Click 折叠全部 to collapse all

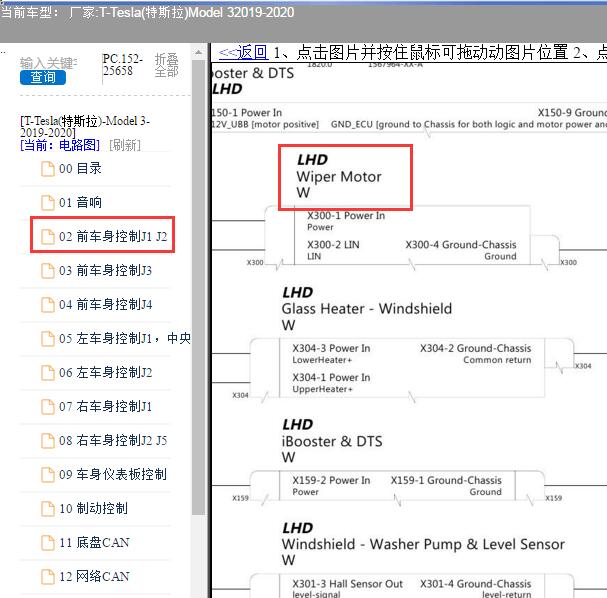166,65
